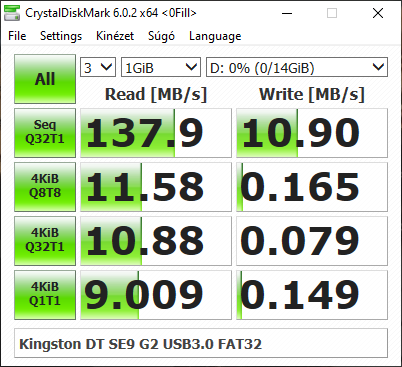Expand the drive selector D: 0% (0/14GiB)
Image resolution: width=402 pixels, height=367 pixels.
[297, 67]
